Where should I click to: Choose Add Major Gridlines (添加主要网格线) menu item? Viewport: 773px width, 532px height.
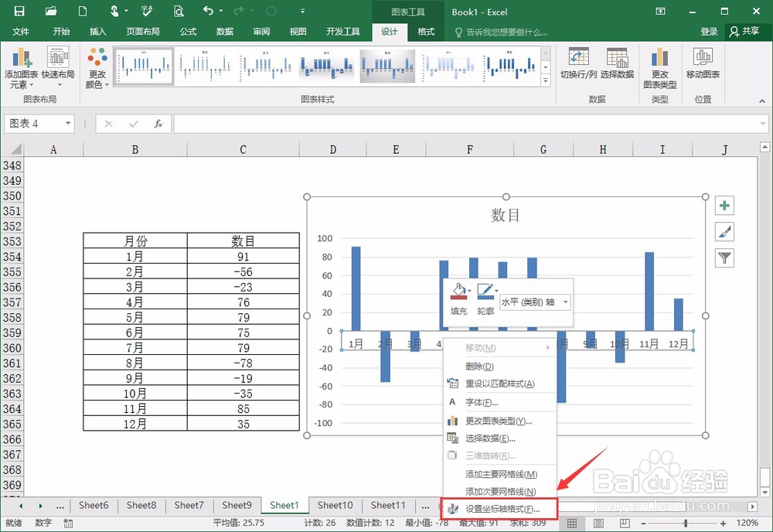pyautogui.click(x=500, y=474)
